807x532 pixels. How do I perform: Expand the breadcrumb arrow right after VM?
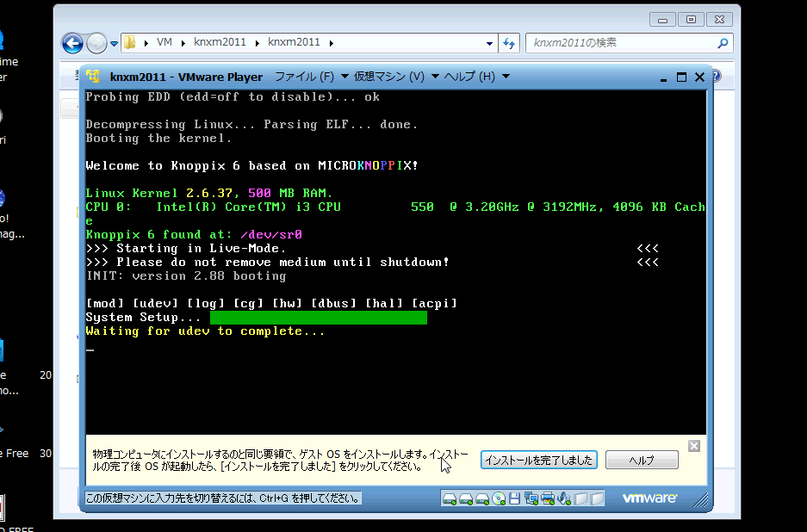[183, 43]
